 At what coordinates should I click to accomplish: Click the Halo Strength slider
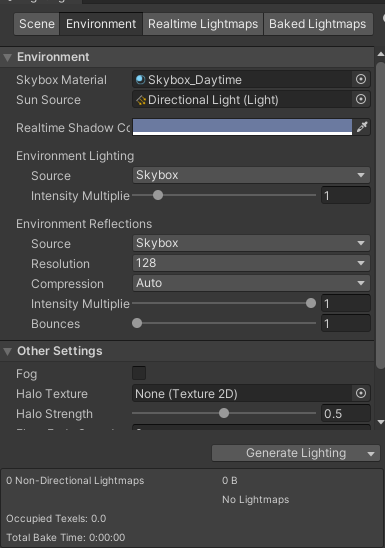point(224,413)
